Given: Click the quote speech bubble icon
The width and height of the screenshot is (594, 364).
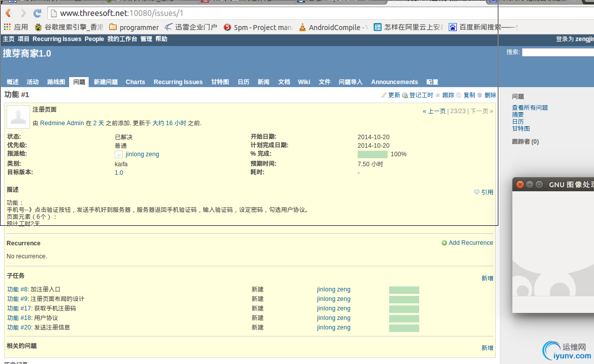Looking at the screenshot, I should [x=477, y=192].
